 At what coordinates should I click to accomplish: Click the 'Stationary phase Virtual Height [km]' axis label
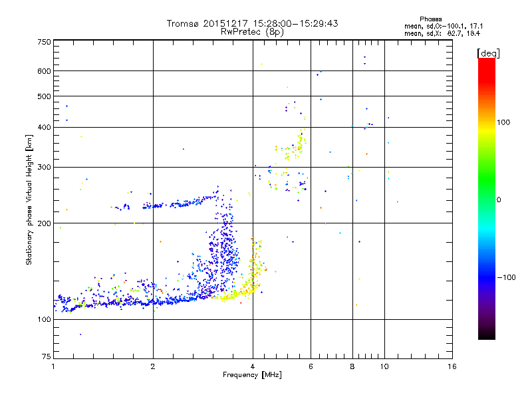(x=29, y=200)
